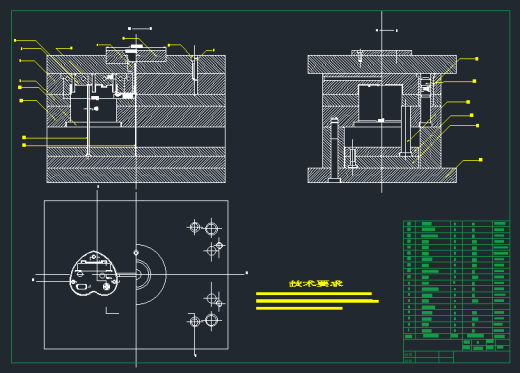Screen dimensions: 520x373
Task: Click the long guide pin at left of right section view
Action: pyautogui.click(x=334, y=150)
